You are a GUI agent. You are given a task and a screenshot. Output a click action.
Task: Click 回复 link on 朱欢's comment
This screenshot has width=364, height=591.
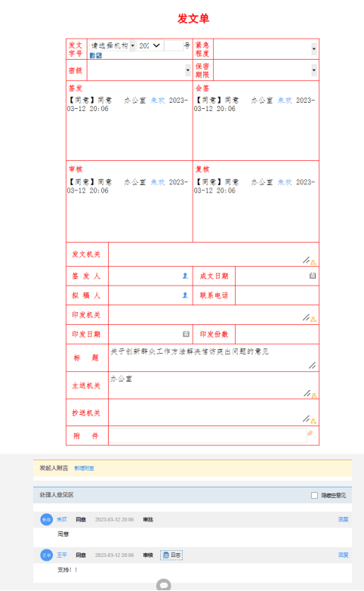tap(344, 519)
